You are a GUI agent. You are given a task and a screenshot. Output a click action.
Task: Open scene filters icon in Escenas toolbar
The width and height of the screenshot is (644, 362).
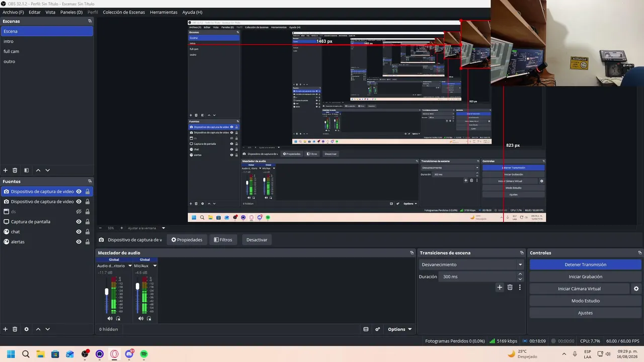[26, 170]
